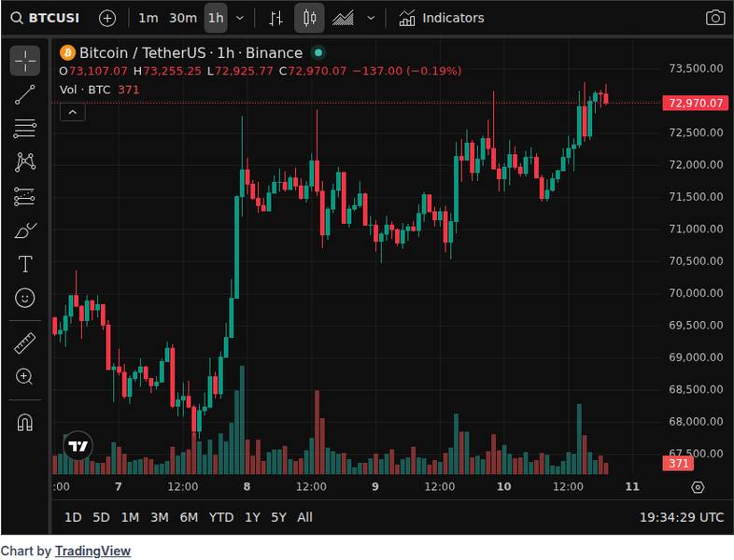This screenshot has height=560, width=734.
Task: Set date range to YTD
Action: point(221,517)
